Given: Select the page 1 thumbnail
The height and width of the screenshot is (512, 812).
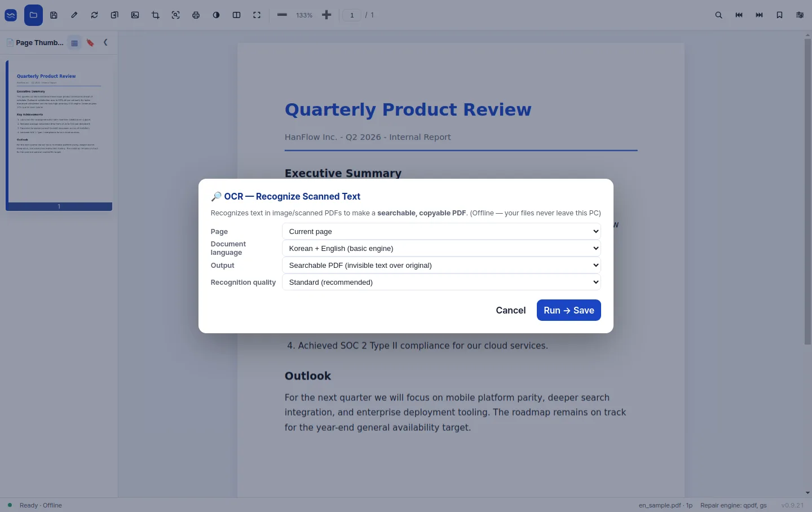Looking at the screenshot, I should 59,135.
